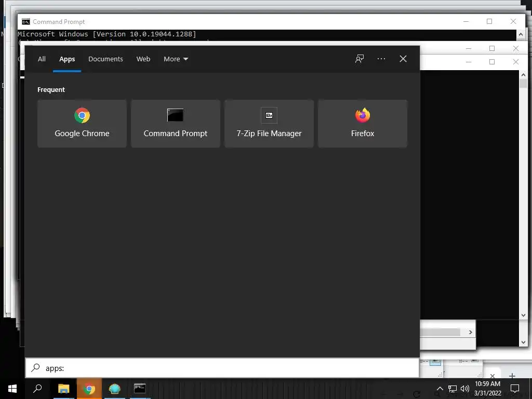
Task: Click the search box containing apps:
Action: point(222,368)
